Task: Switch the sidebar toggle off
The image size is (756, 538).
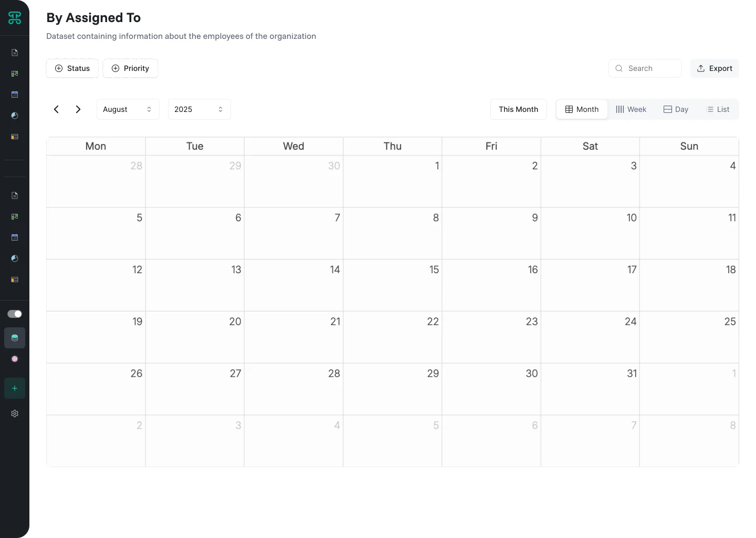Action: click(x=15, y=314)
